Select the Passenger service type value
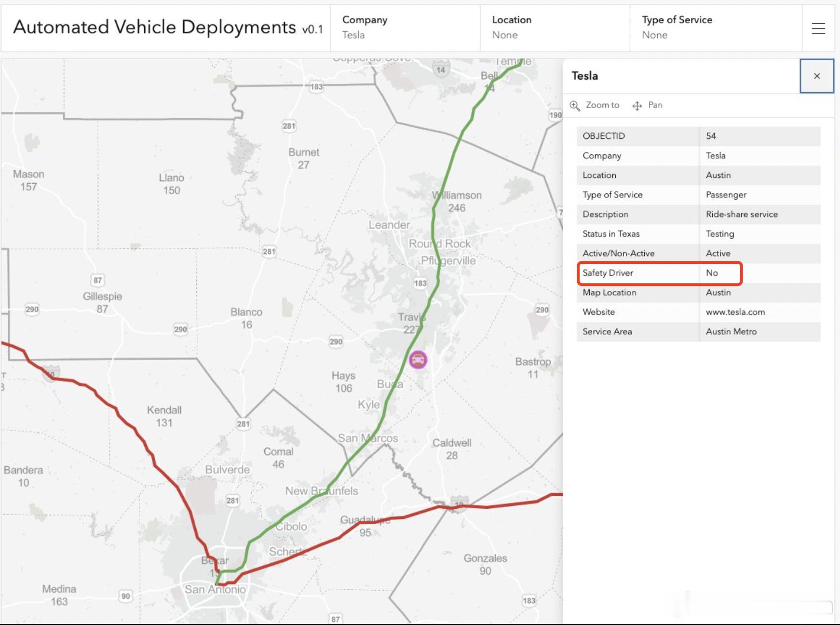Viewport: 840px width, 625px height. (726, 195)
